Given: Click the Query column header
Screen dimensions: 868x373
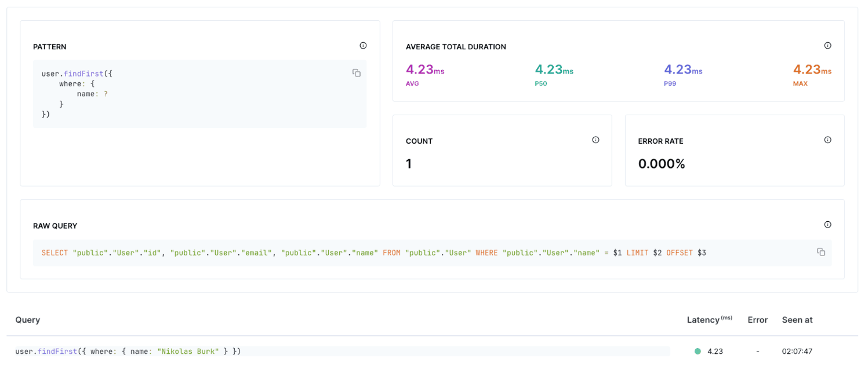Looking at the screenshot, I should point(27,319).
